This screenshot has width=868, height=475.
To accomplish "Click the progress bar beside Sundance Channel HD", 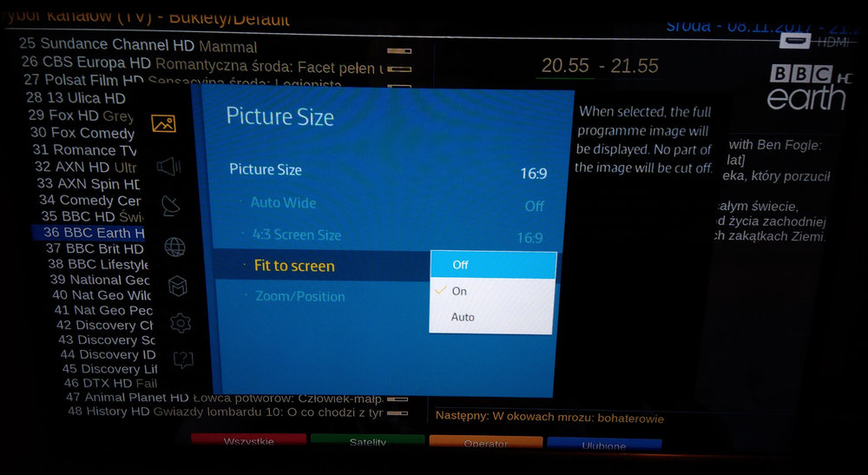I will coord(398,50).
